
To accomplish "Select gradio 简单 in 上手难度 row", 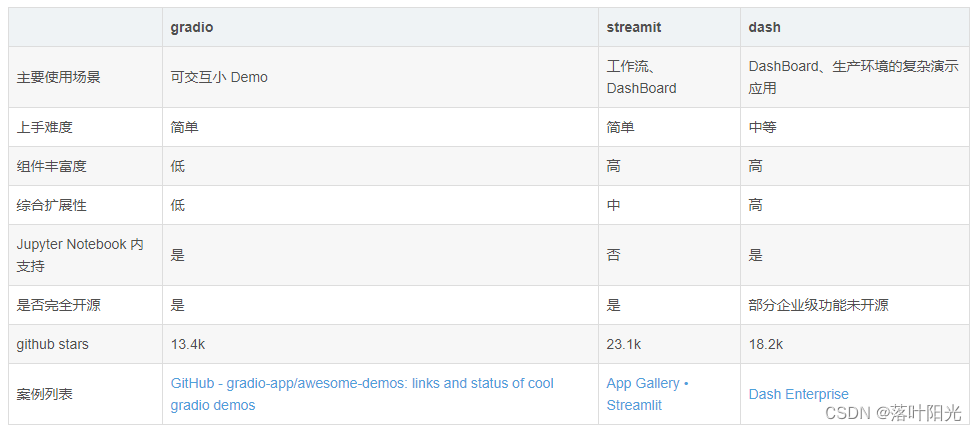I will 184,127.
